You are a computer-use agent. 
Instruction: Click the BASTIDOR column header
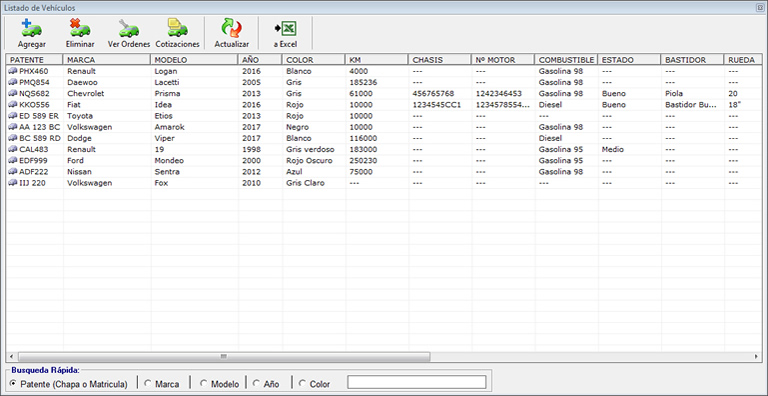tap(692, 60)
